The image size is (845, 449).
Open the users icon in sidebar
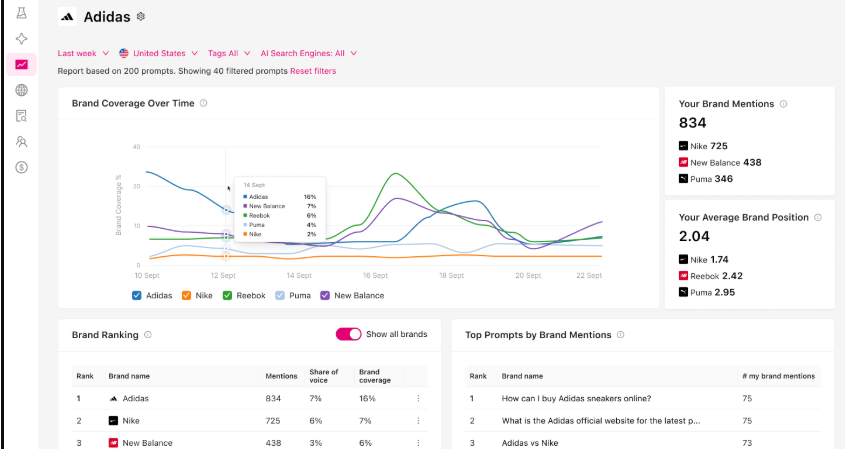coord(21,142)
